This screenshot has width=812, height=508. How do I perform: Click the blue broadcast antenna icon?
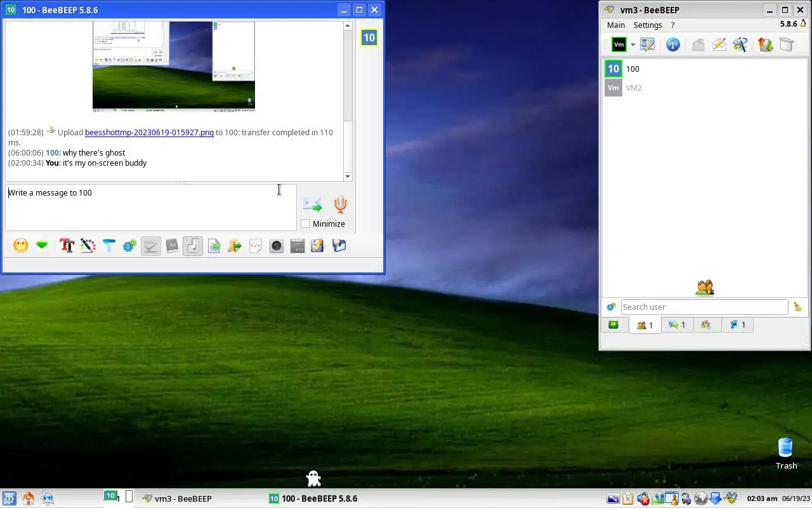coord(673,44)
